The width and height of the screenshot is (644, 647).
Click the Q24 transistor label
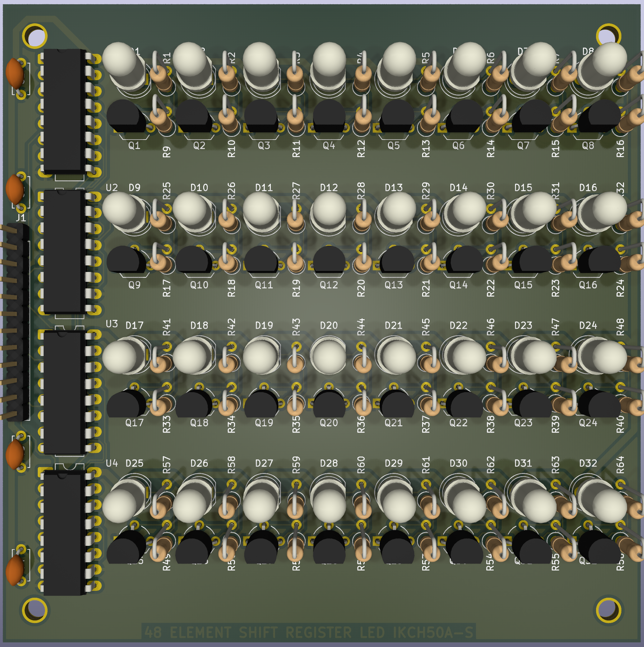(588, 423)
